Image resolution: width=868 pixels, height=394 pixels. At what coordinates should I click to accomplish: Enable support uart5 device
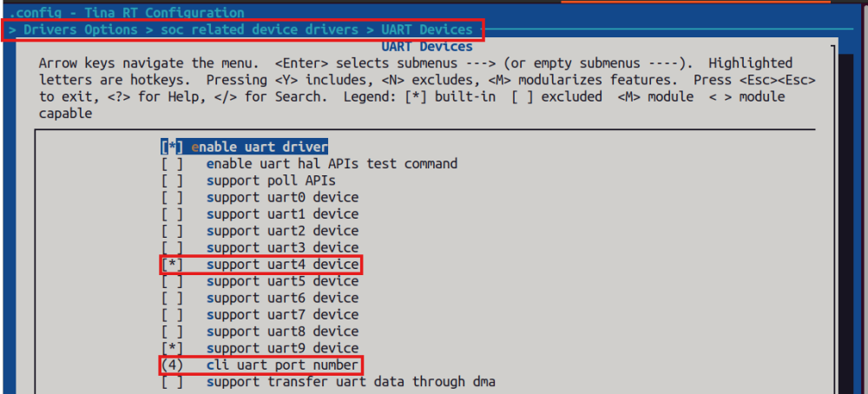coord(172,281)
